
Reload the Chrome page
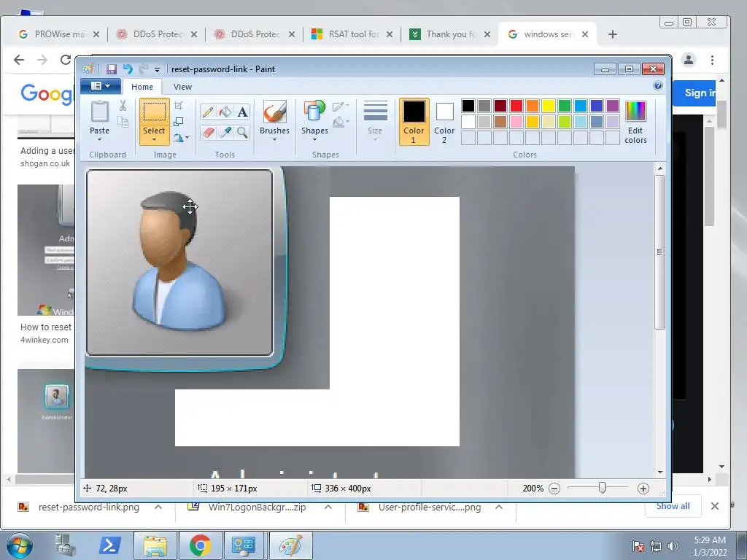point(66,60)
